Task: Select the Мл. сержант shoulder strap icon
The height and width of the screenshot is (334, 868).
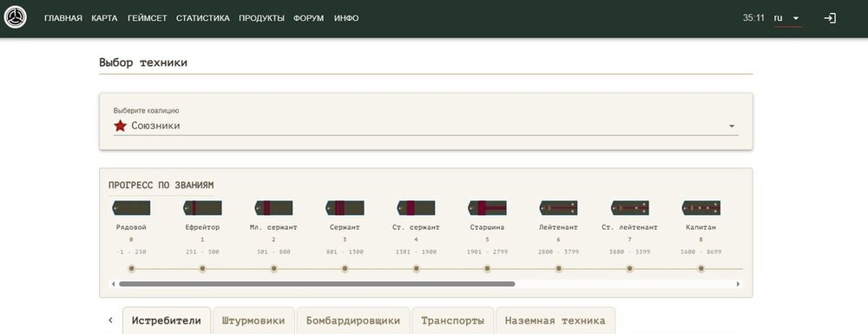Action: (x=273, y=208)
